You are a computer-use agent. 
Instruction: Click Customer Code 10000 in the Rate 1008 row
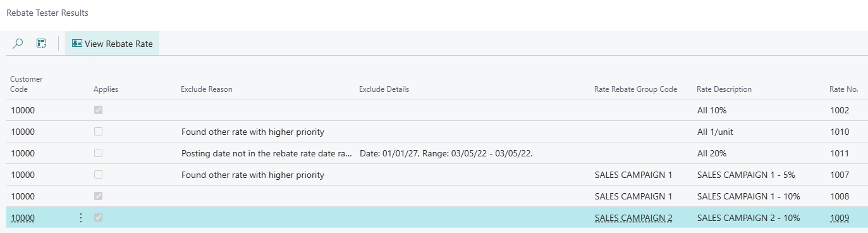coord(23,196)
